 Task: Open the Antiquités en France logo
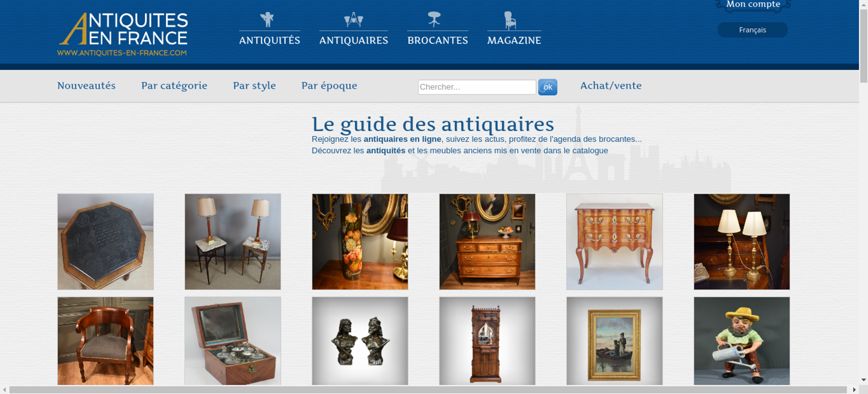click(x=123, y=34)
